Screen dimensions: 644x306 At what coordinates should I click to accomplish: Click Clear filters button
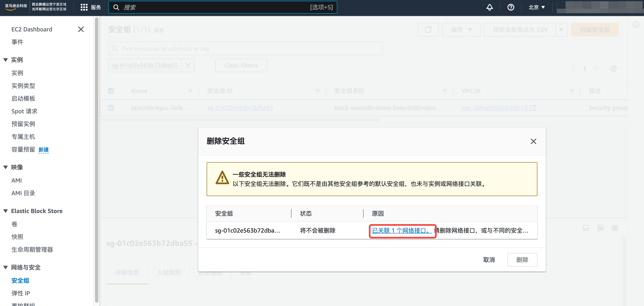241,66
